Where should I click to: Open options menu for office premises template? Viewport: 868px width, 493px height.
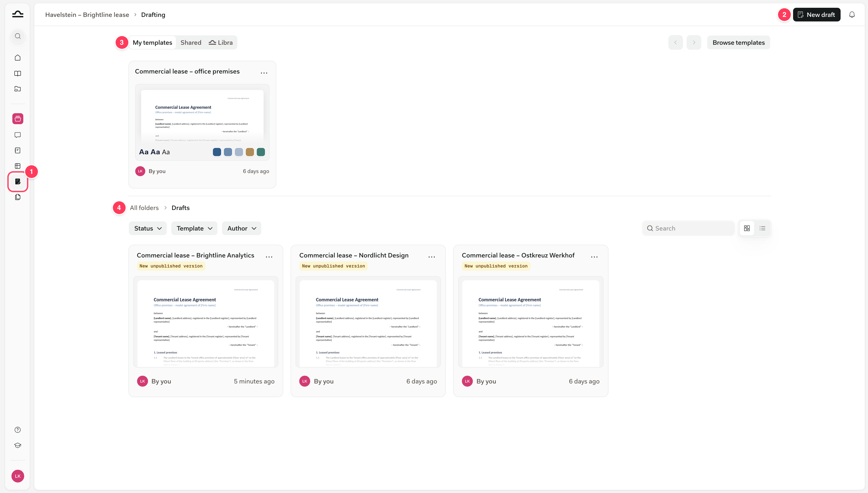point(264,72)
